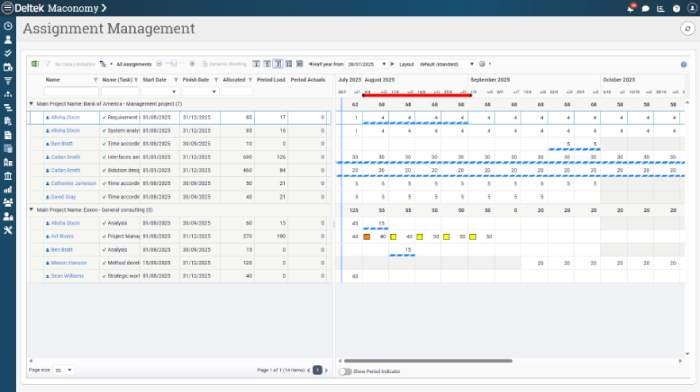
Task: Click the September 2025 timeline header
Action: [490, 80]
